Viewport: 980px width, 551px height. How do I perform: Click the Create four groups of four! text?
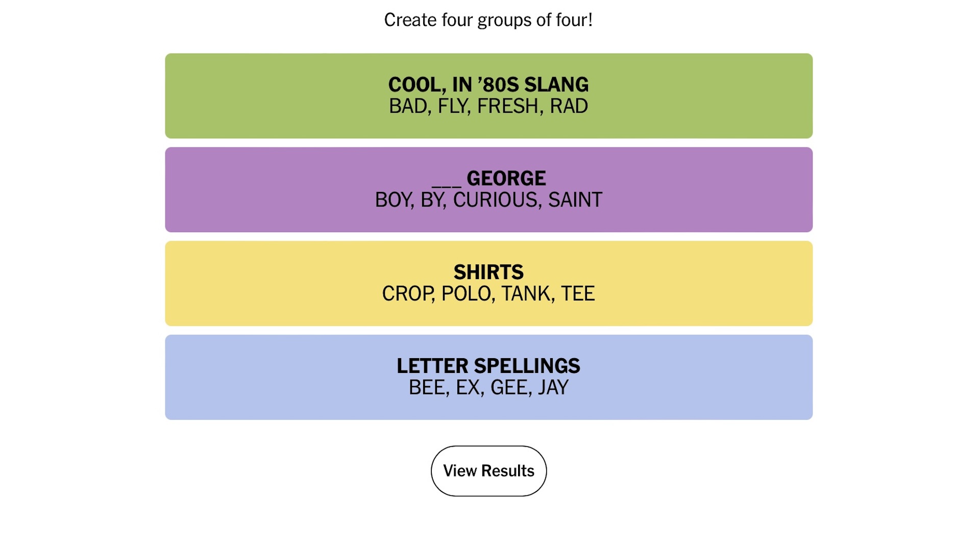click(488, 20)
